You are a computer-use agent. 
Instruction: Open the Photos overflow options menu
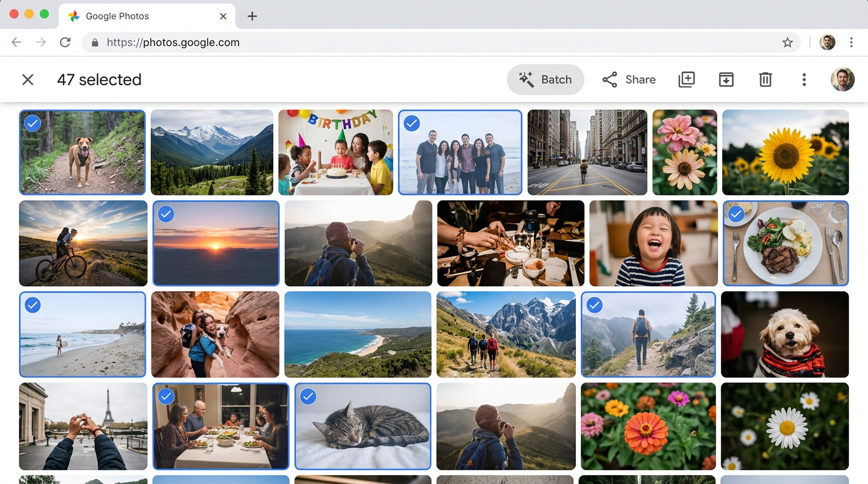[x=804, y=79]
